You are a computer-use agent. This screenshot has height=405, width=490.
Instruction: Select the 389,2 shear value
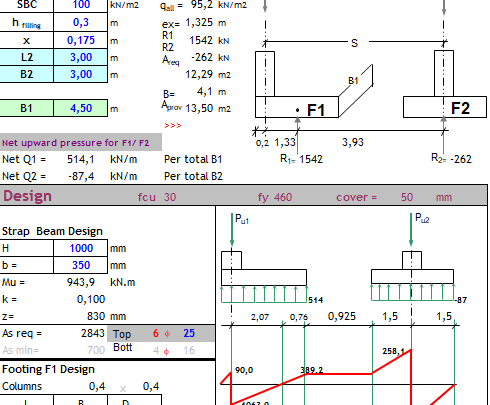pos(312,370)
